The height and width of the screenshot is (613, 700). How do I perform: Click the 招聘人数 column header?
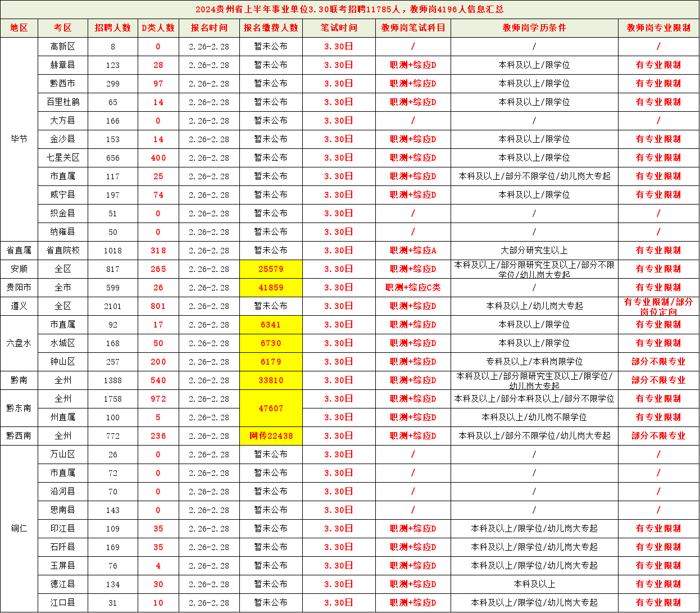pyautogui.click(x=112, y=28)
